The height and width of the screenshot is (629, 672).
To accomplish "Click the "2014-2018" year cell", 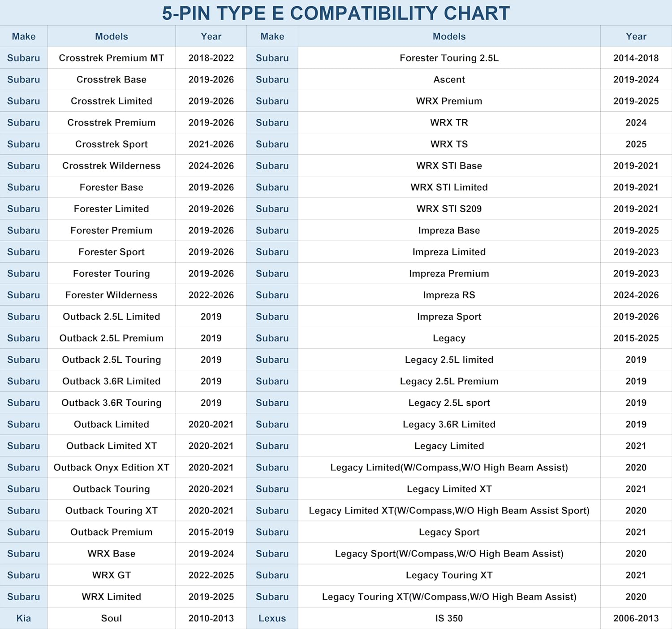I will [636, 58].
